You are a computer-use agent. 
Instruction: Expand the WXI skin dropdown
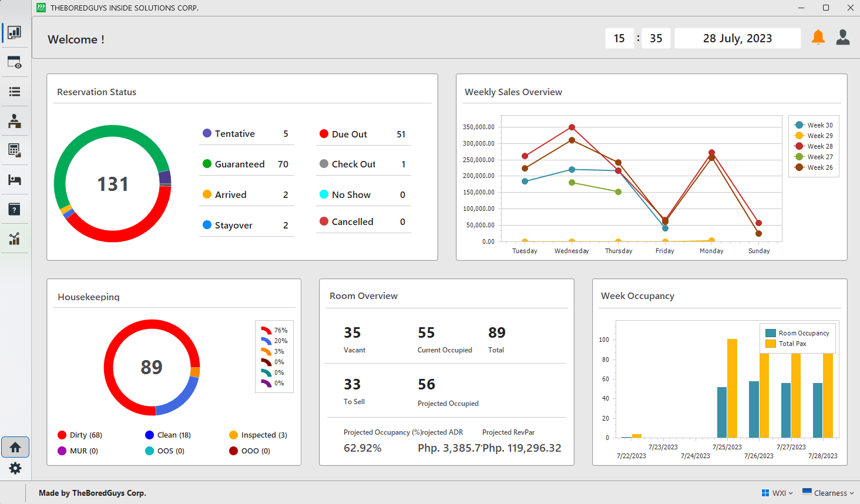pos(777,493)
